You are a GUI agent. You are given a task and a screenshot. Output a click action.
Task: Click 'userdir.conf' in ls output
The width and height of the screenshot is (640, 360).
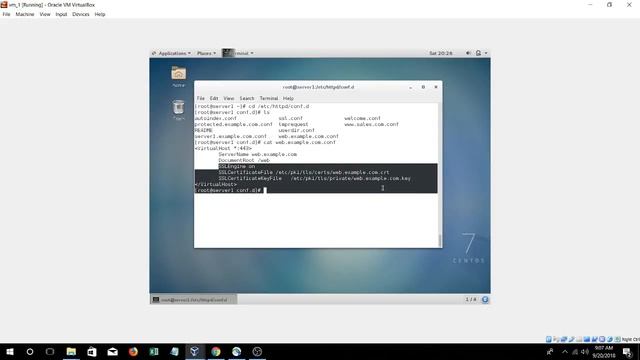pos(297,130)
